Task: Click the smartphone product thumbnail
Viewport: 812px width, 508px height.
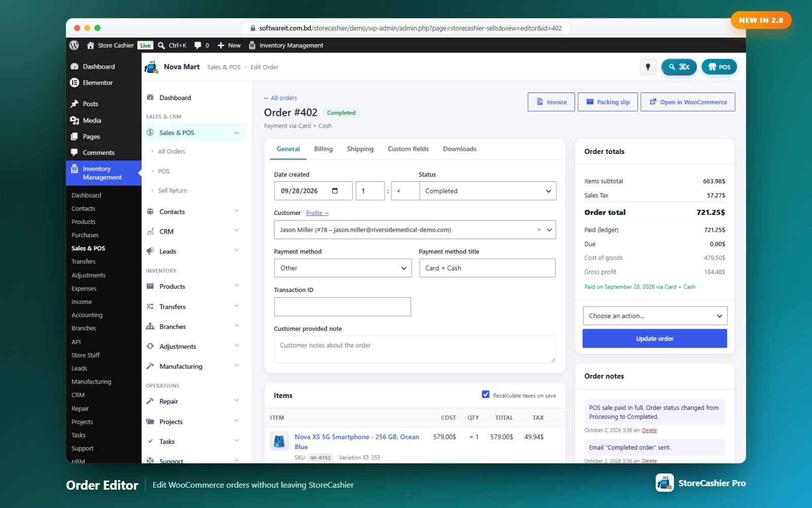Action: 279,441
